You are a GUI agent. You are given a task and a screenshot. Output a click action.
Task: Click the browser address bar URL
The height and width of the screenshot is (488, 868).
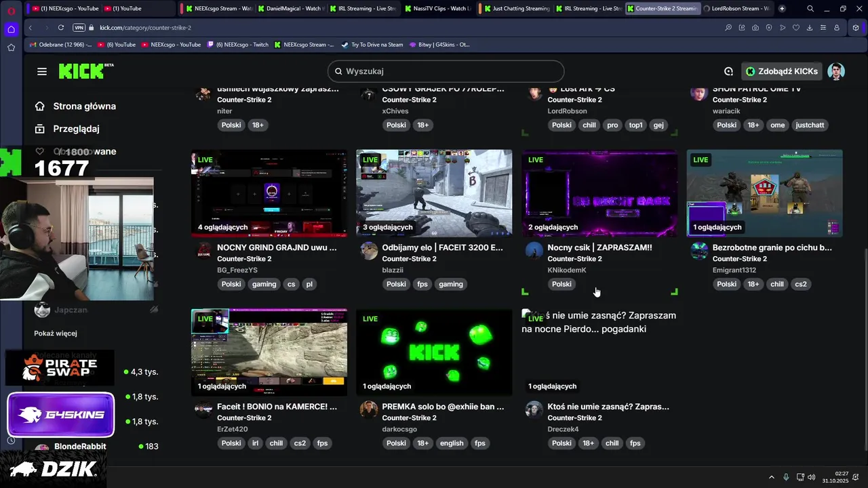click(x=145, y=28)
